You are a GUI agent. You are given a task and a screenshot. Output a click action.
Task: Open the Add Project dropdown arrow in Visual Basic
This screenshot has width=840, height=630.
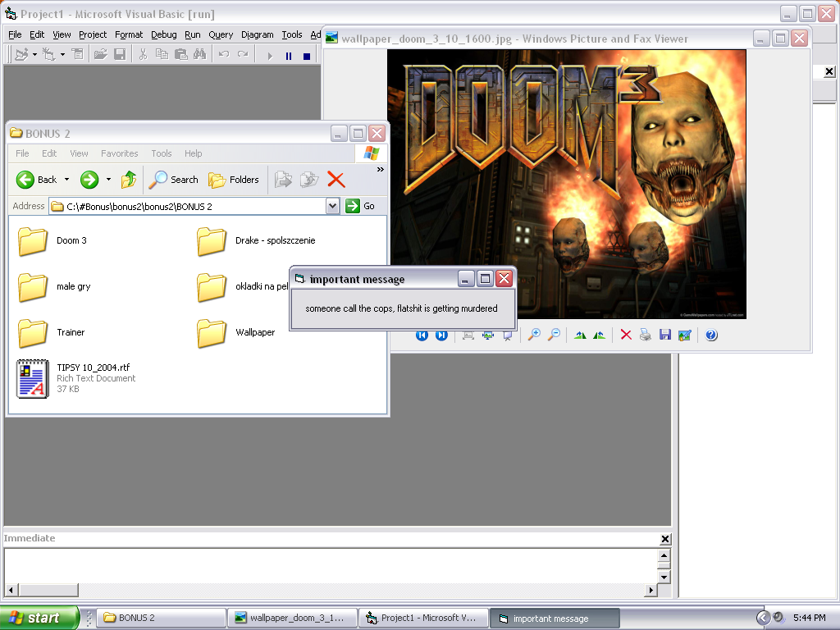pyautogui.click(x=34, y=54)
